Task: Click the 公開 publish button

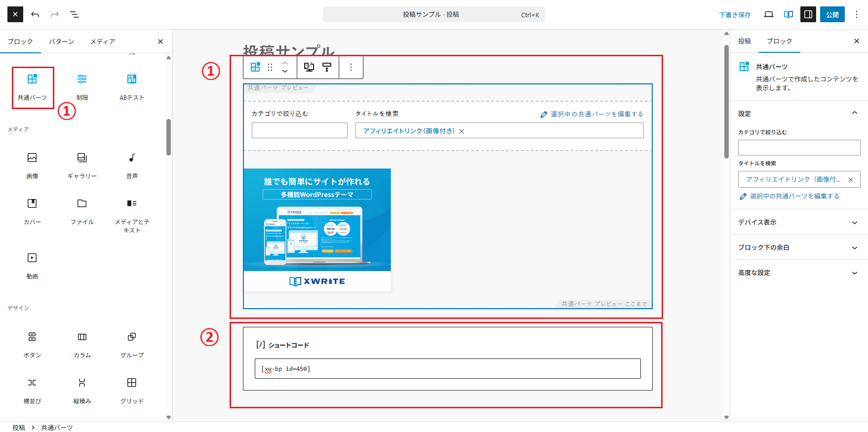Action: [832, 14]
